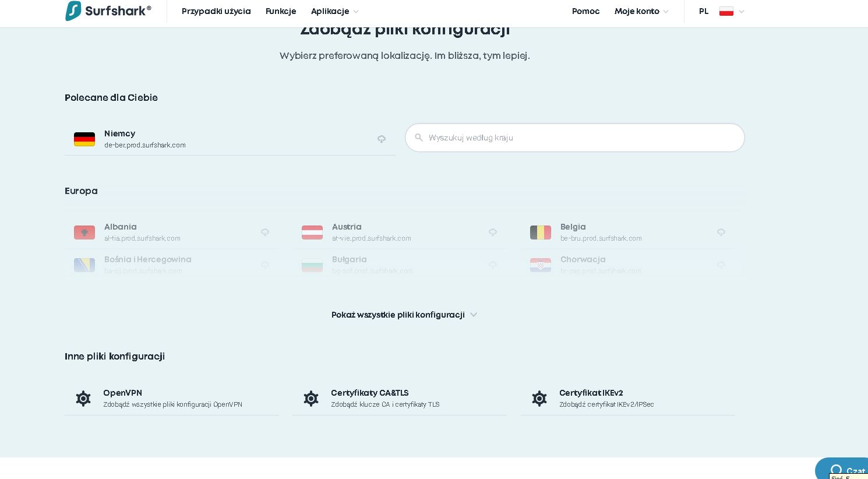Click the Surfshark logo

pos(108,11)
